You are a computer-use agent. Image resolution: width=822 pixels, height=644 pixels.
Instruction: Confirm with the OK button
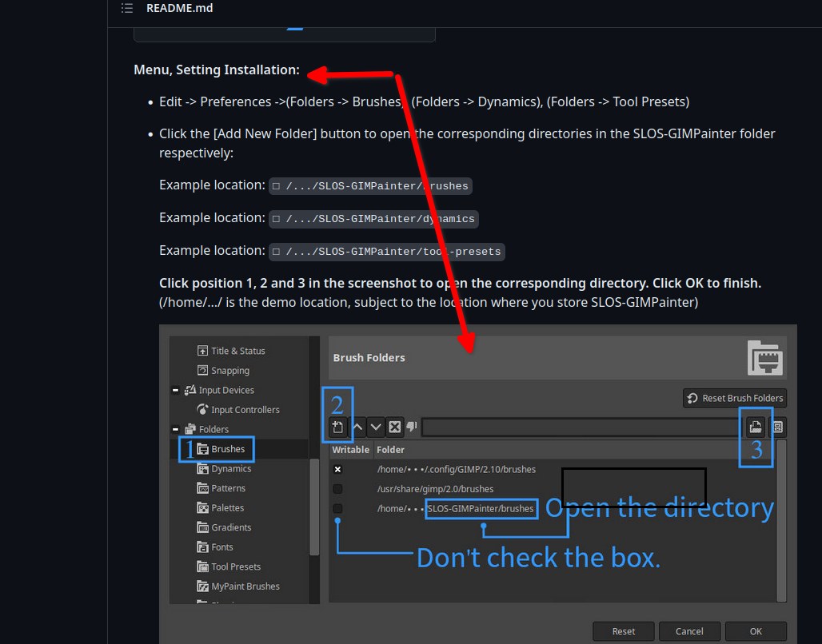(x=756, y=631)
